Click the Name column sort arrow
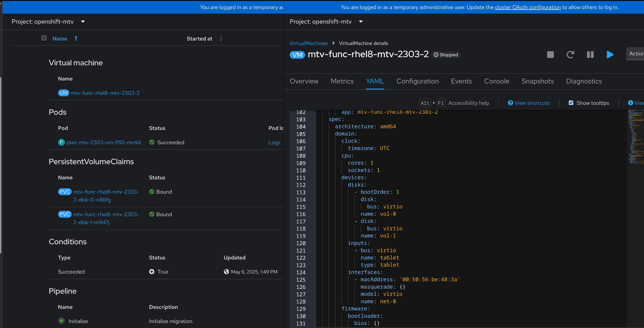Image resolution: width=644 pixels, height=328 pixels. 76,39
